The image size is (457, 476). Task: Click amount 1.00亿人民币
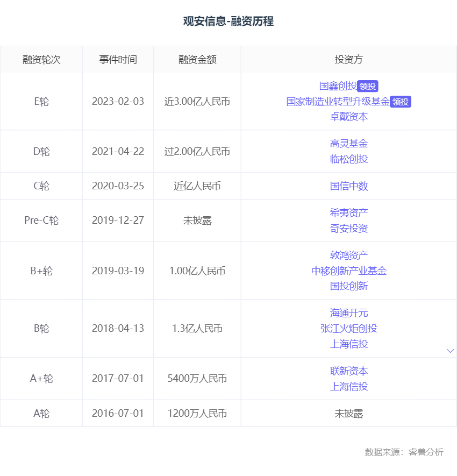(197, 271)
